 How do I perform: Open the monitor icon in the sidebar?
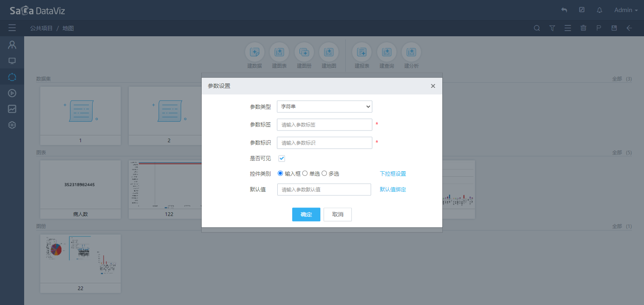click(x=12, y=61)
